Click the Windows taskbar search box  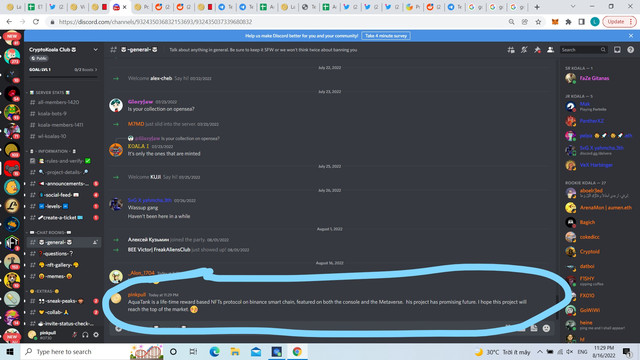pyautogui.click(x=92, y=351)
